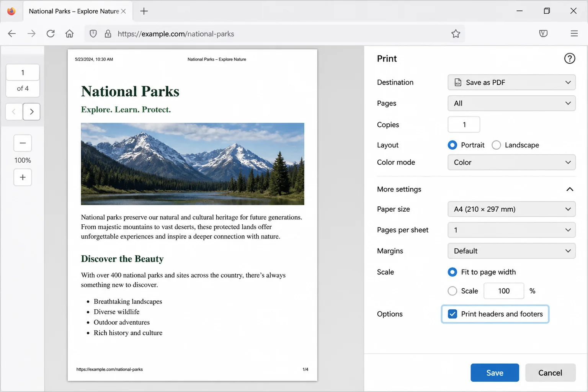Screen dimensions: 588x392
Task: Click the Cancel button
Action: click(x=550, y=373)
